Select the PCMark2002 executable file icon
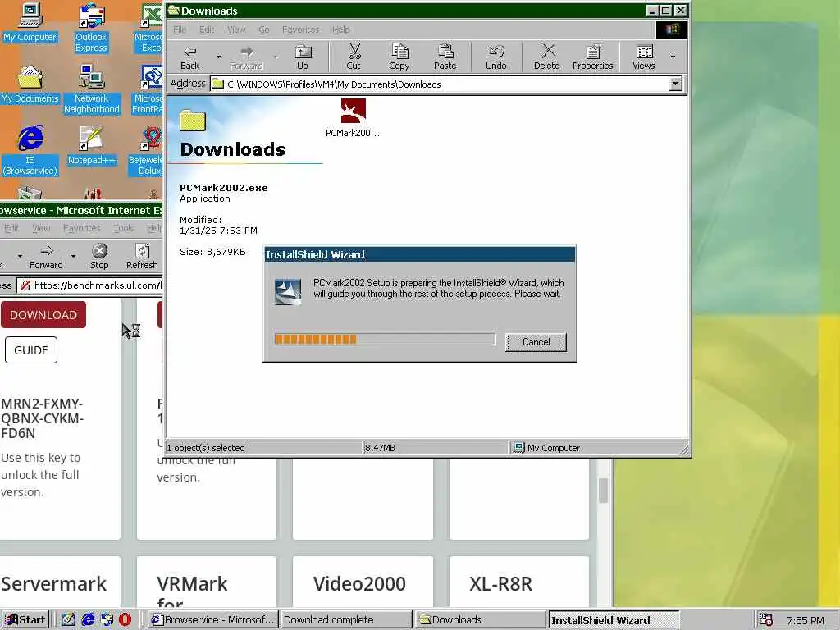The image size is (840, 630). pos(353,111)
